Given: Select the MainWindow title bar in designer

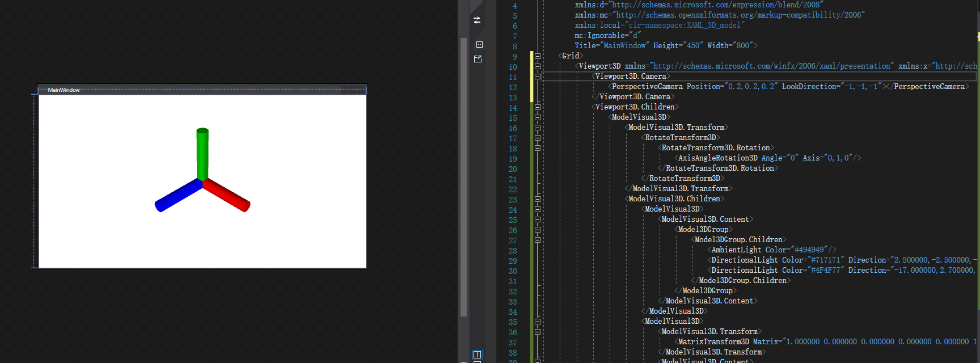Looking at the screenshot, I should click(x=202, y=90).
